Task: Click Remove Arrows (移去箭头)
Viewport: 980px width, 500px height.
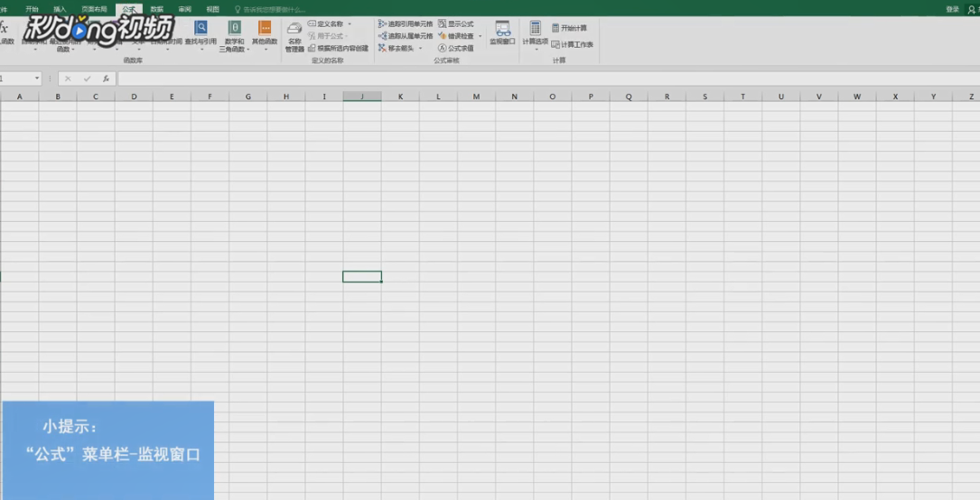Action: tap(397, 48)
